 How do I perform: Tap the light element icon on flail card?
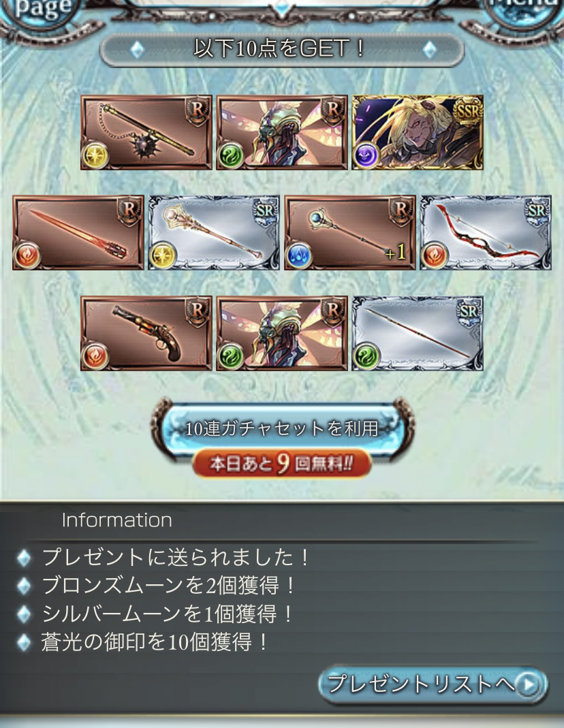95,155
